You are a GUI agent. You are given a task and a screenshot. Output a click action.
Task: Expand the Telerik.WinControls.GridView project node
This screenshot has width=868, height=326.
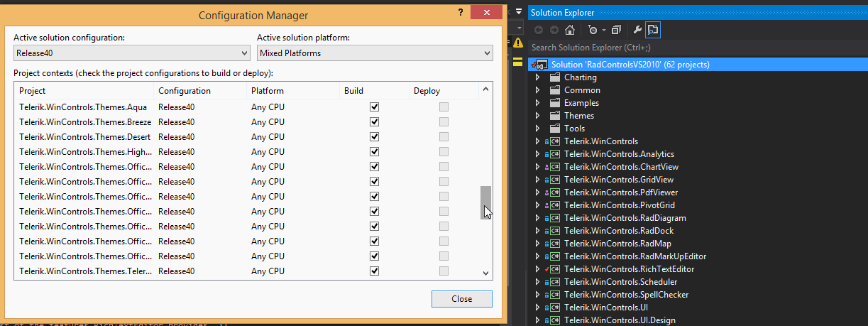pyautogui.click(x=538, y=180)
